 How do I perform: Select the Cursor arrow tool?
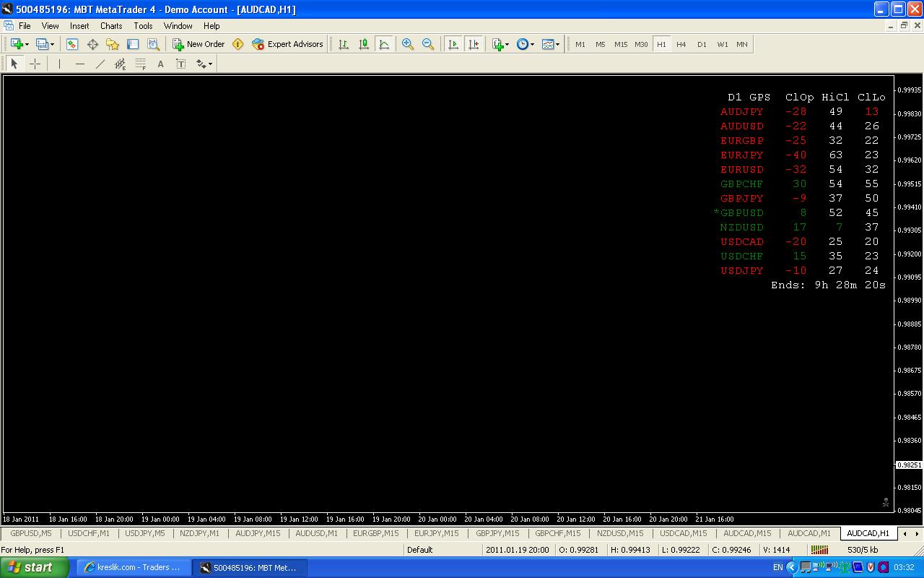click(14, 64)
